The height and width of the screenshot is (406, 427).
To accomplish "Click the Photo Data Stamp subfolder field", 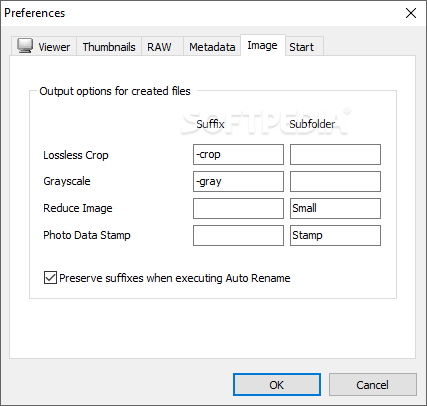I will (335, 235).
